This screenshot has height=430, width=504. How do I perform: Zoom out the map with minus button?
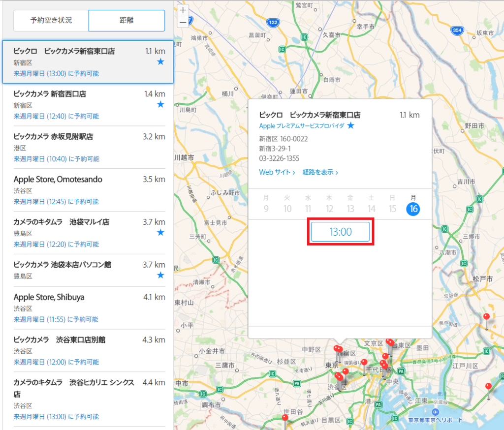pos(183,22)
